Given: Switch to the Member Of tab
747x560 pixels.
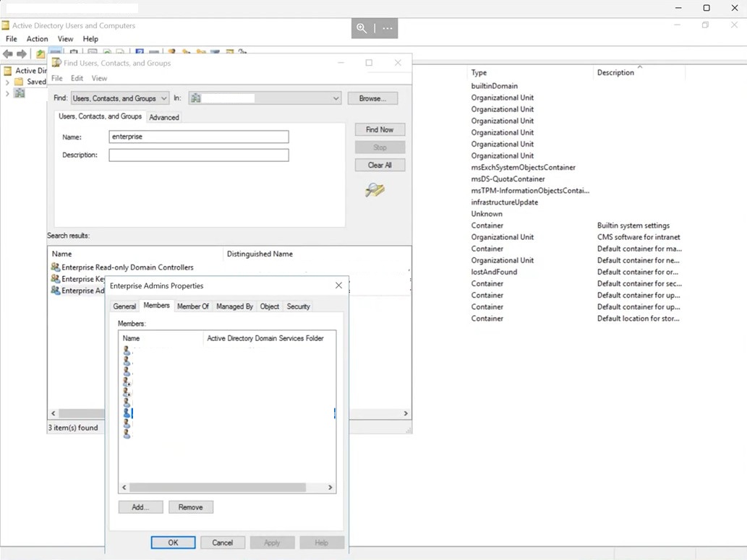Looking at the screenshot, I should (x=193, y=306).
